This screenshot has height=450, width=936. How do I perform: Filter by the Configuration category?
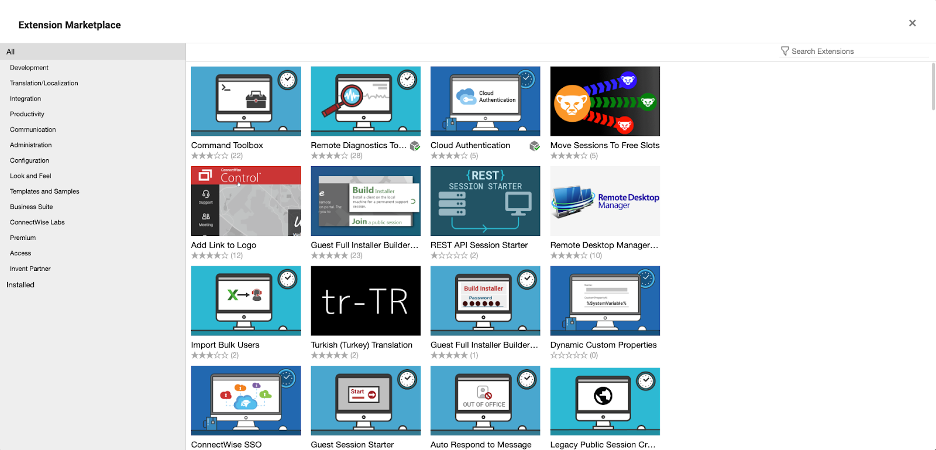click(x=29, y=161)
